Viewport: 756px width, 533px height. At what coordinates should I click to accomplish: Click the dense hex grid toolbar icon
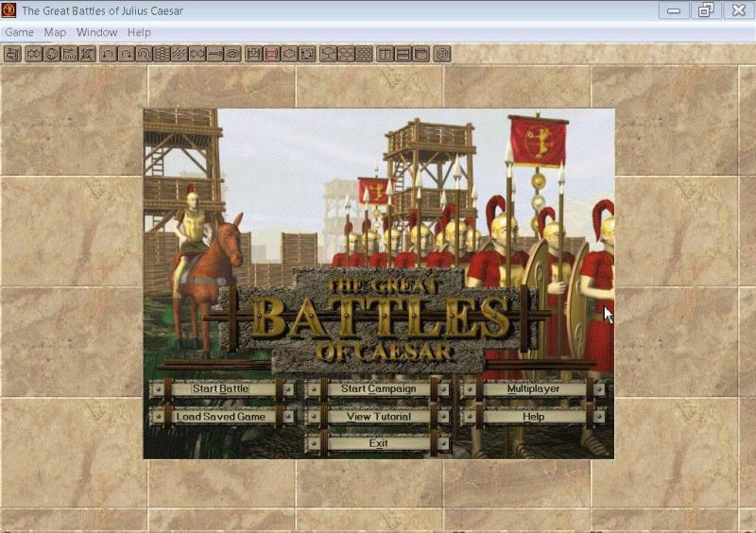(x=364, y=54)
